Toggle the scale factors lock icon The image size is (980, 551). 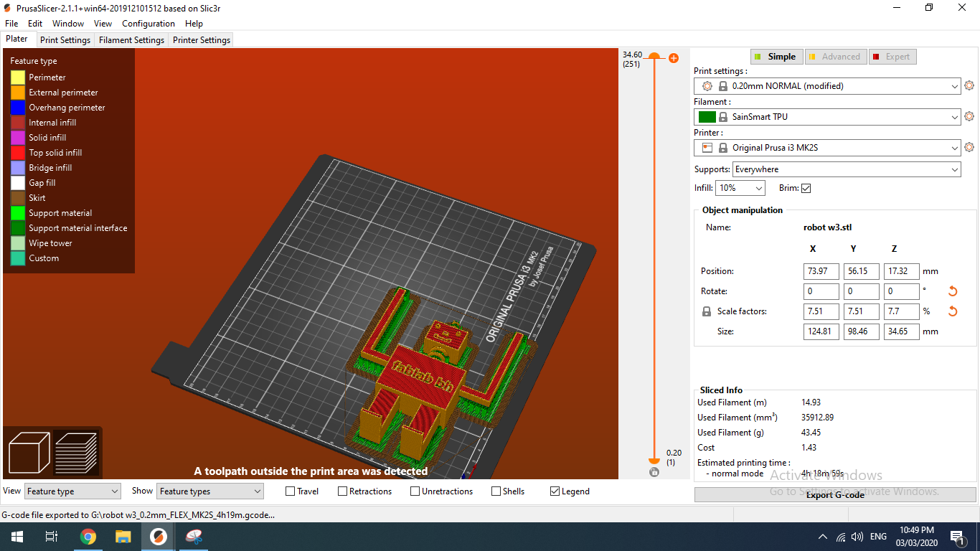(707, 312)
